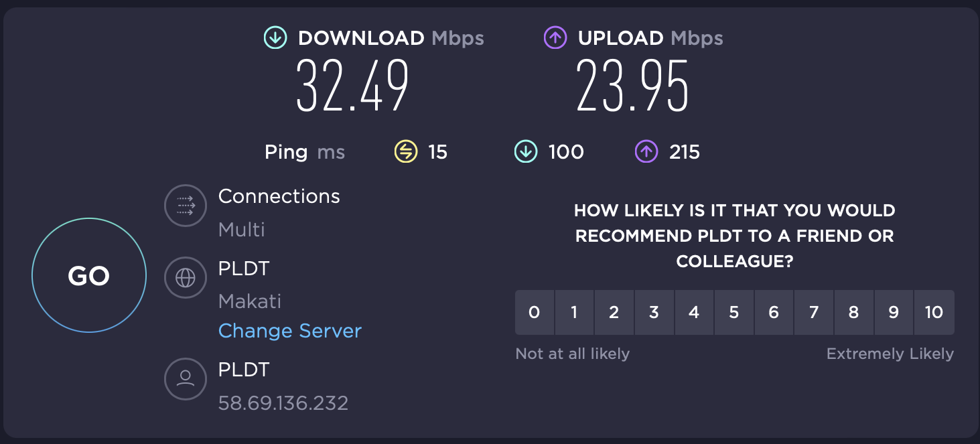Image resolution: width=980 pixels, height=444 pixels.
Task: Click the user profile ISP icon
Action: (186, 378)
